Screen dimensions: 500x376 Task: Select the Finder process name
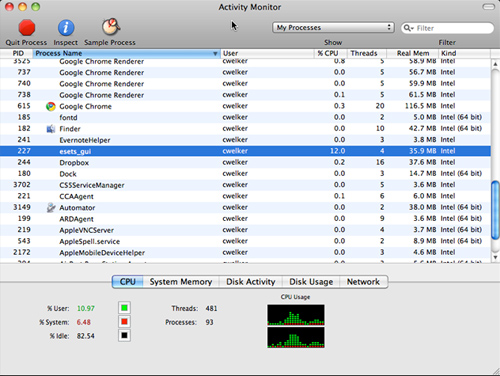(70, 129)
